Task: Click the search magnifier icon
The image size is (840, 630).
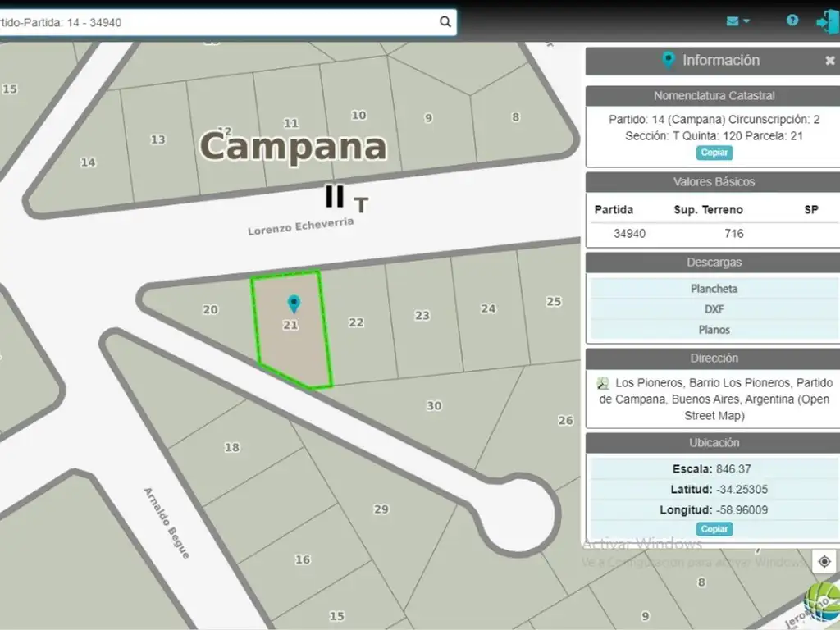Action: tap(445, 22)
